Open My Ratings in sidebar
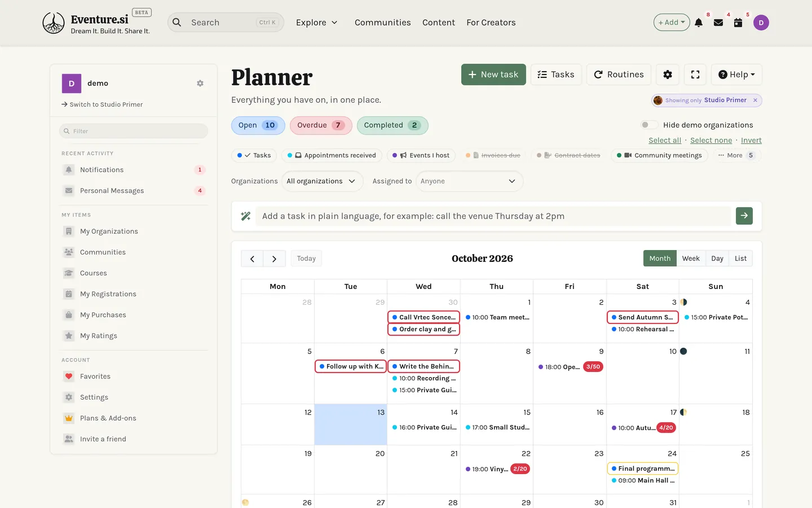 pos(134,336)
